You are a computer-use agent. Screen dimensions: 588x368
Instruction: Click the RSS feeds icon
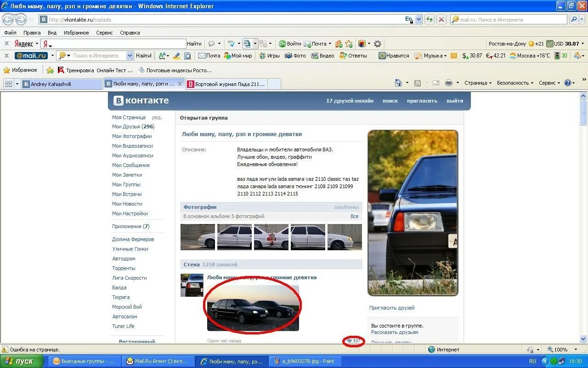[x=418, y=83]
